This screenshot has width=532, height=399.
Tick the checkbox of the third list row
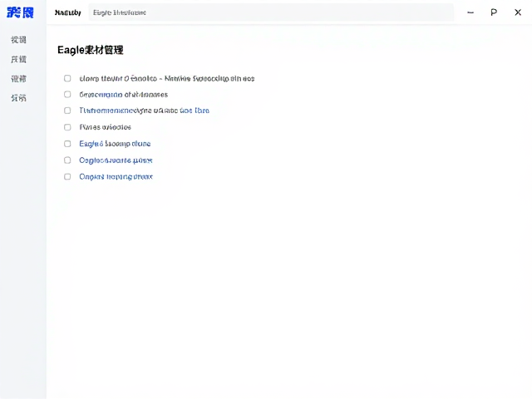[x=67, y=111]
